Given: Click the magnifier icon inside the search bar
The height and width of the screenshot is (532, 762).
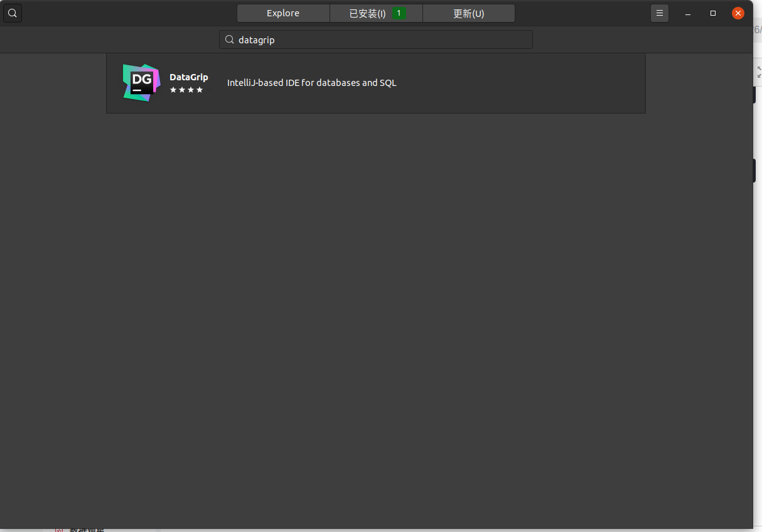Looking at the screenshot, I should pyautogui.click(x=230, y=40).
